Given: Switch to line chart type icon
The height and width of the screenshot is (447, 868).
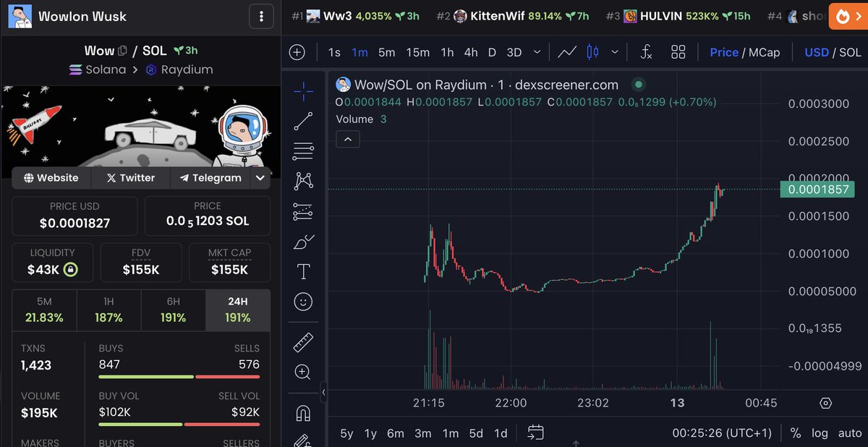Looking at the screenshot, I should click(x=568, y=52).
